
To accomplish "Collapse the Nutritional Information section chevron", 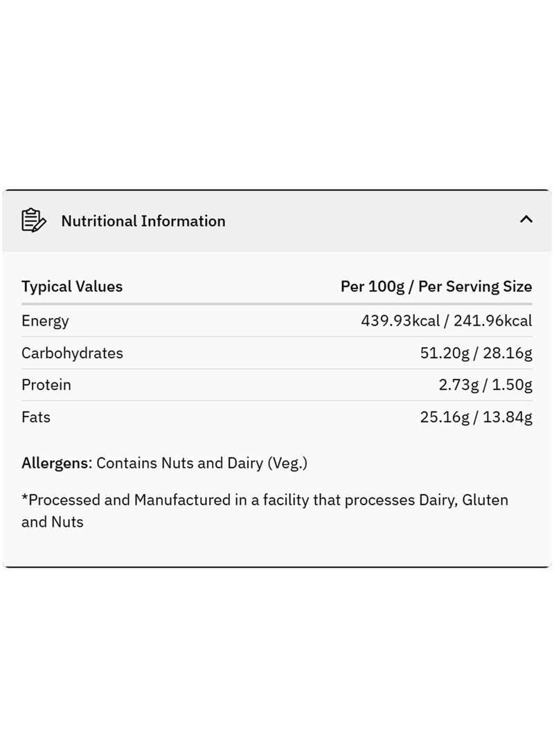I will pos(526,220).
